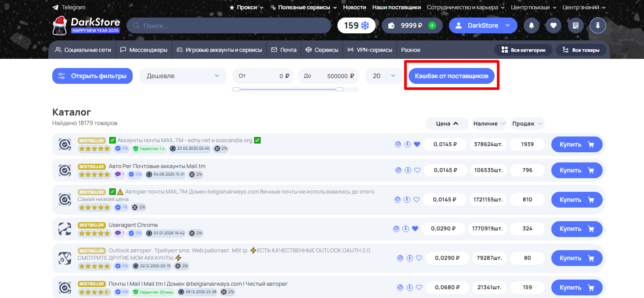Toggle Кэшбэк от поставщиков filter
The image size is (644, 298).
(451, 76)
